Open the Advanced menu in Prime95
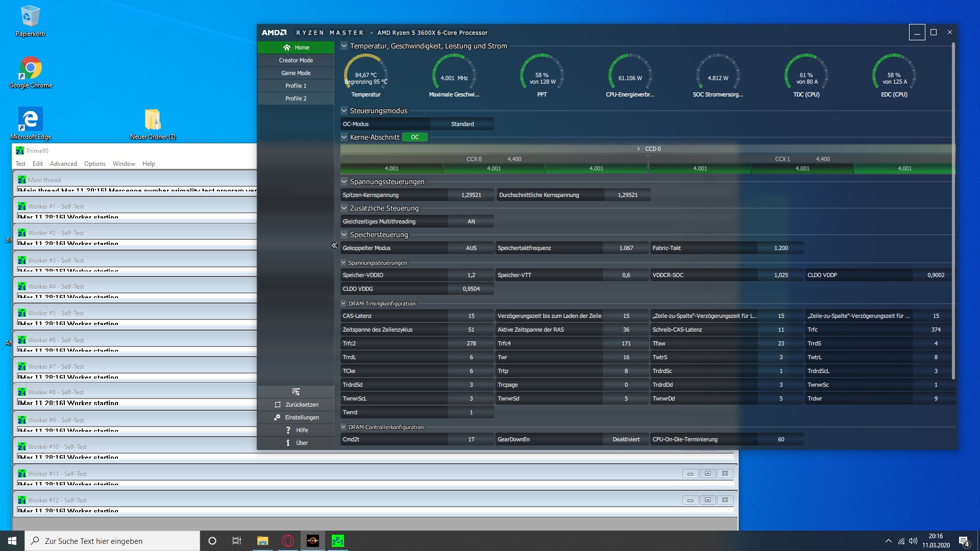Image resolution: width=980 pixels, height=551 pixels. click(x=63, y=164)
